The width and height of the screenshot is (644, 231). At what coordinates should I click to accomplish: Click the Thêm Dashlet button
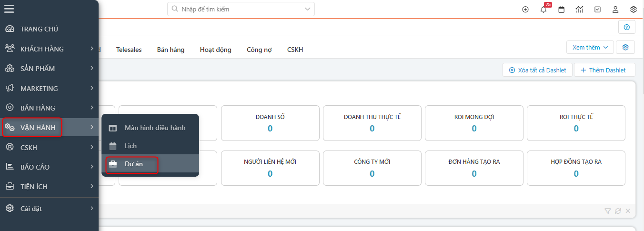pyautogui.click(x=604, y=70)
